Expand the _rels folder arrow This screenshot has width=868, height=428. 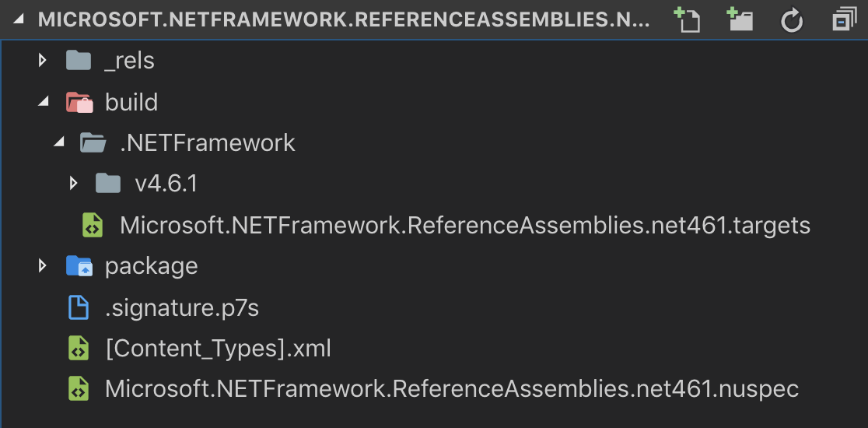point(43,61)
